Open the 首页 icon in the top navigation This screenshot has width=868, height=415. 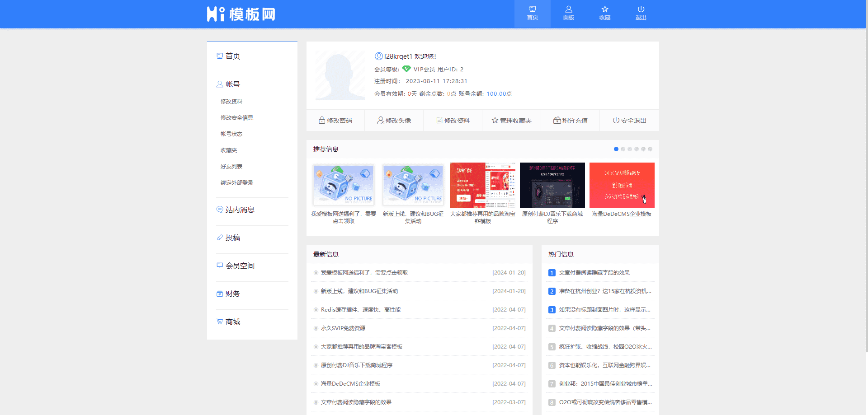click(x=532, y=13)
